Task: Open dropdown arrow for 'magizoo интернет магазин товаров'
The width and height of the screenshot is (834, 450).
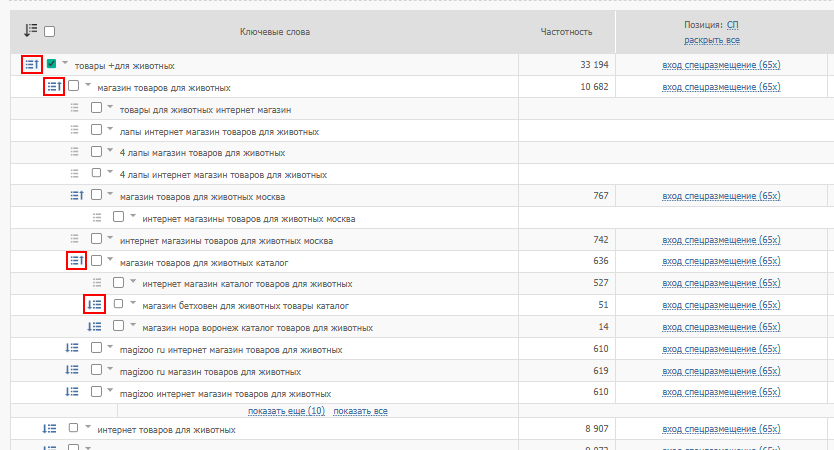Action: click(109, 391)
